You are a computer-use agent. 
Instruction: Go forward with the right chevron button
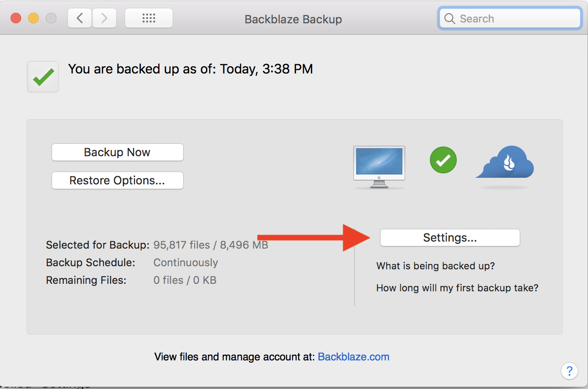pyautogui.click(x=104, y=18)
